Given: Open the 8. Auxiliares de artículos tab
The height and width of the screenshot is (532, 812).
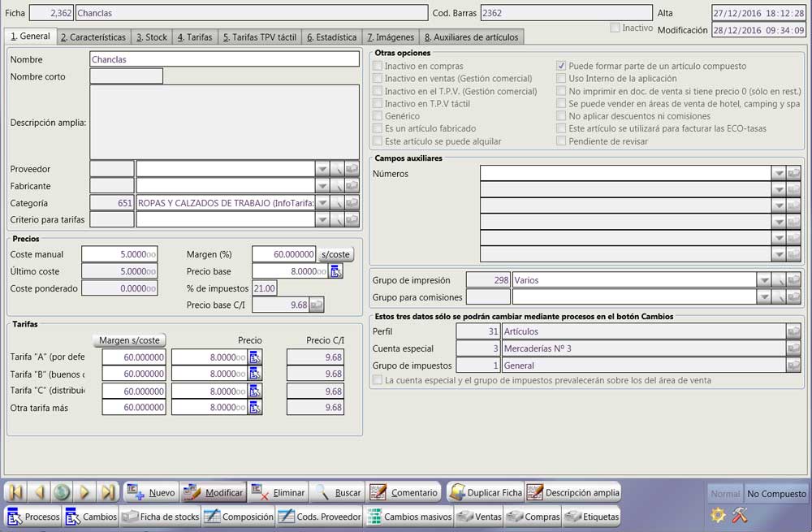Looking at the screenshot, I should [x=471, y=37].
